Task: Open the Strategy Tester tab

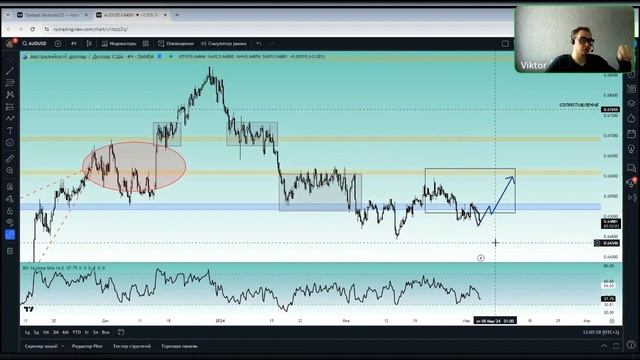Action: [132, 346]
